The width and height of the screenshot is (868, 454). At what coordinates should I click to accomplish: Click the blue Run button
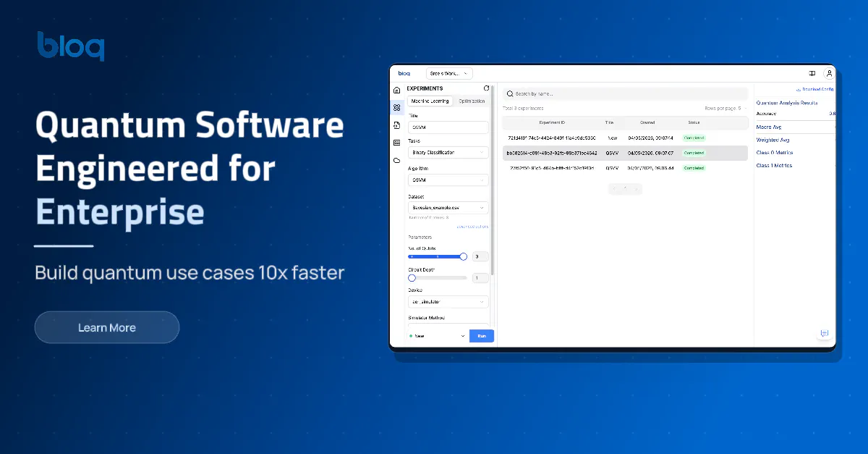point(482,336)
